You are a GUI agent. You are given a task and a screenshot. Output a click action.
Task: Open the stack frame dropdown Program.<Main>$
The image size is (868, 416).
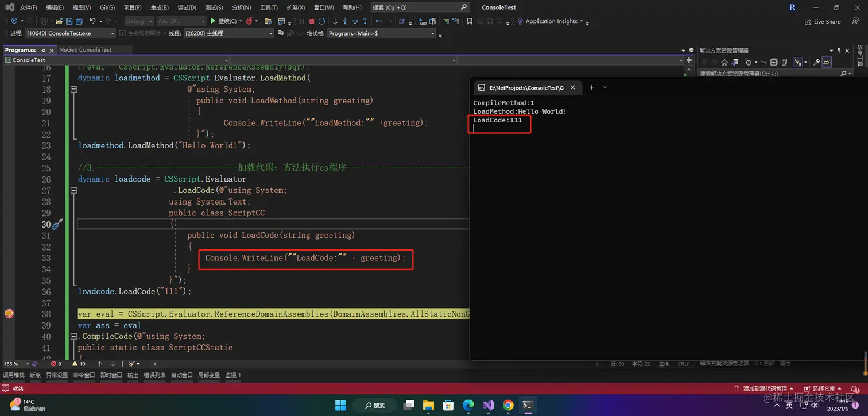[x=382, y=33]
